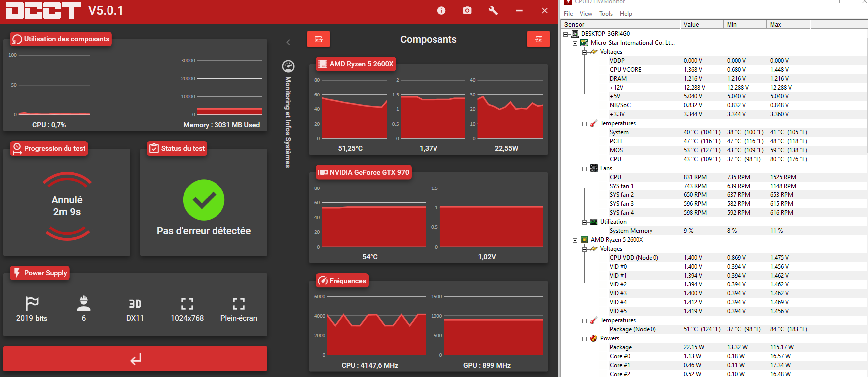The image size is (868, 377).
Task: Select the resolution icon above 1024x768
Action: click(x=187, y=304)
